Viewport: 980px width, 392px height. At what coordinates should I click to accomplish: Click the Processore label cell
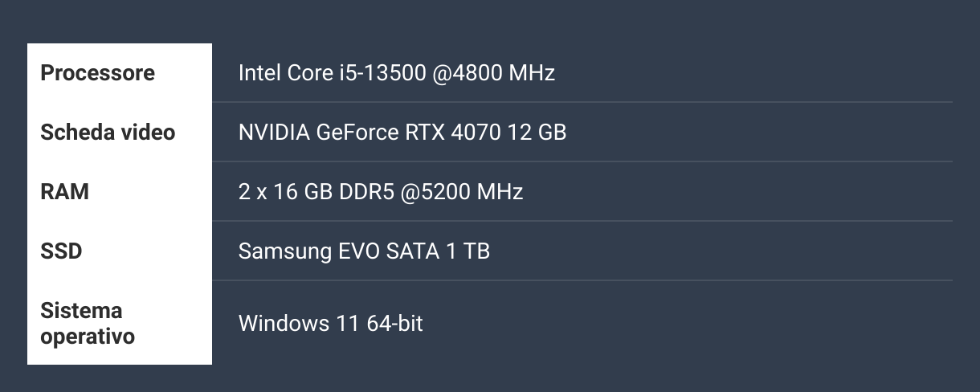[x=120, y=72]
